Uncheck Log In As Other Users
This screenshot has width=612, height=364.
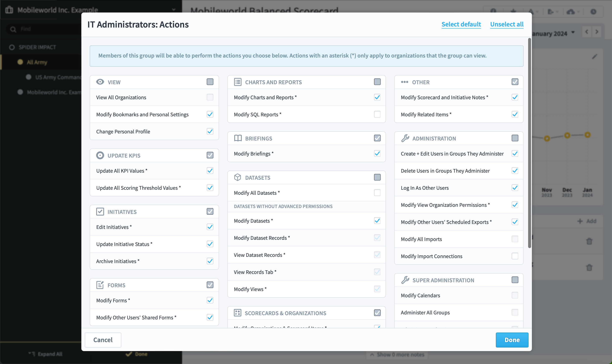[x=515, y=188]
